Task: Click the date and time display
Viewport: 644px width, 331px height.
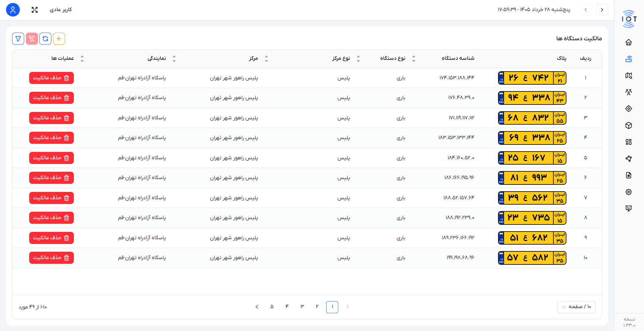Action: [x=534, y=10]
